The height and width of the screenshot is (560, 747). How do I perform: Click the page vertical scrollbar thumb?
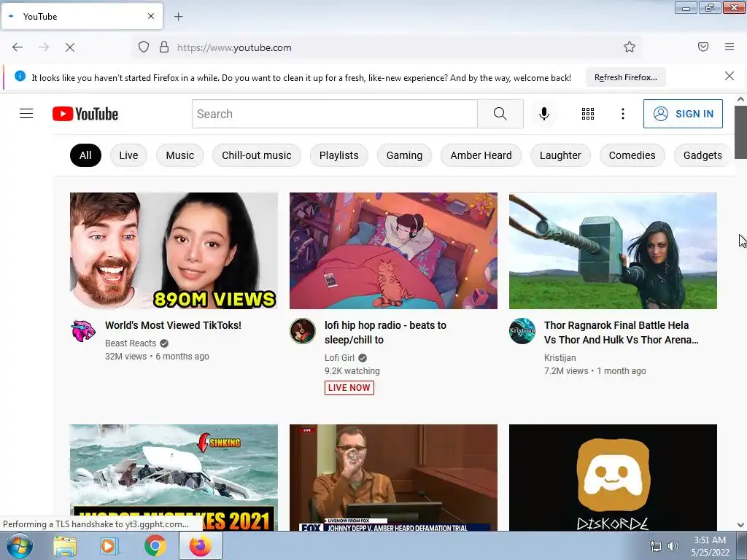pyautogui.click(x=740, y=133)
